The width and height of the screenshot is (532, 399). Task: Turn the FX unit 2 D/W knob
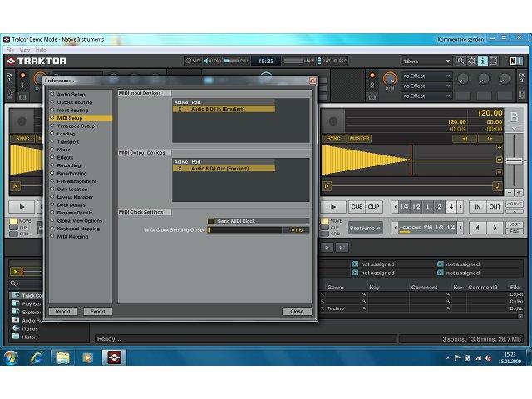(x=389, y=79)
